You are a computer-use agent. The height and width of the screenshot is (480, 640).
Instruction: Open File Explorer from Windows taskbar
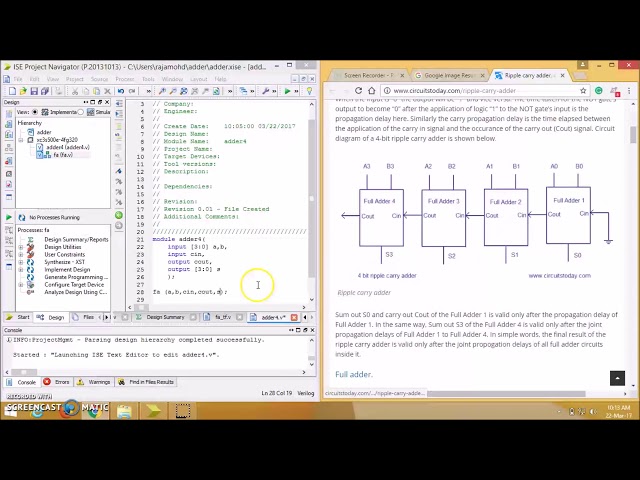tap(124, 411)
